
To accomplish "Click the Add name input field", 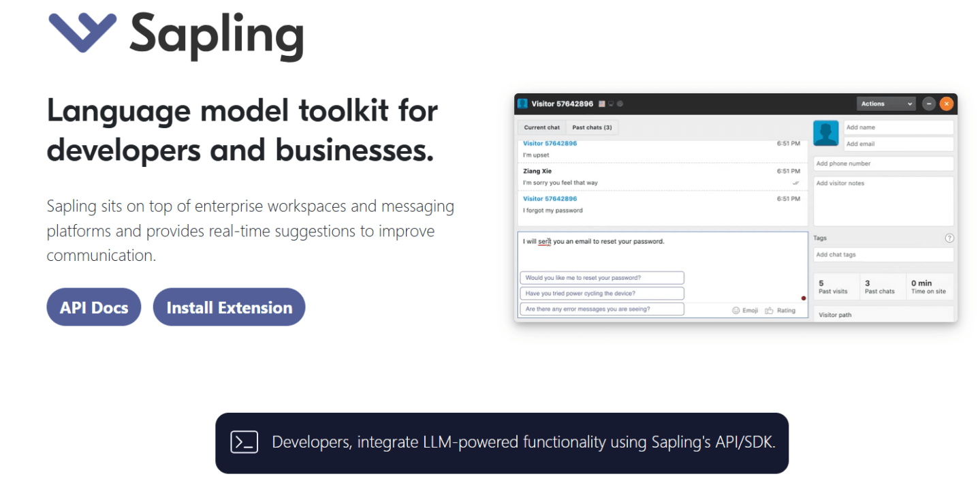I will point(898,127).
